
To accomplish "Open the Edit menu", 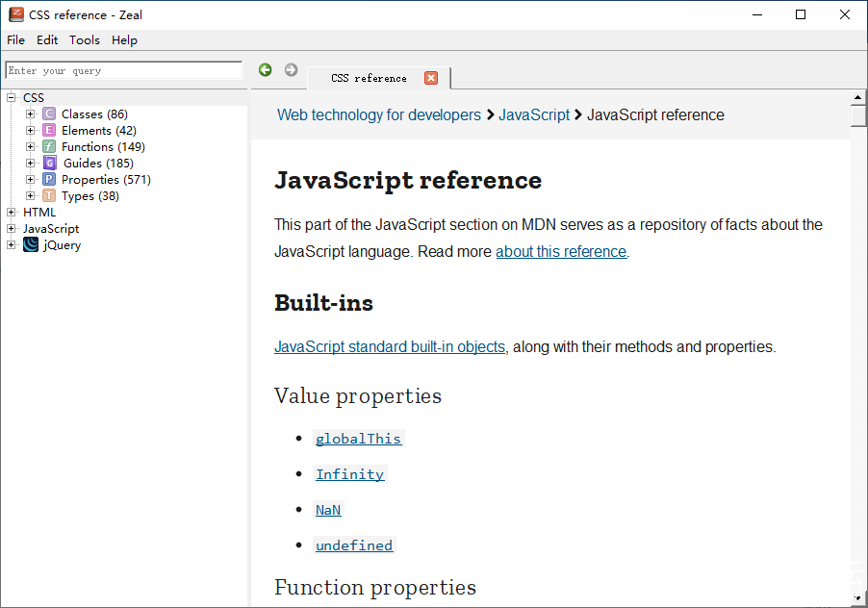I will pyautogui.click(x=47, y=39).
